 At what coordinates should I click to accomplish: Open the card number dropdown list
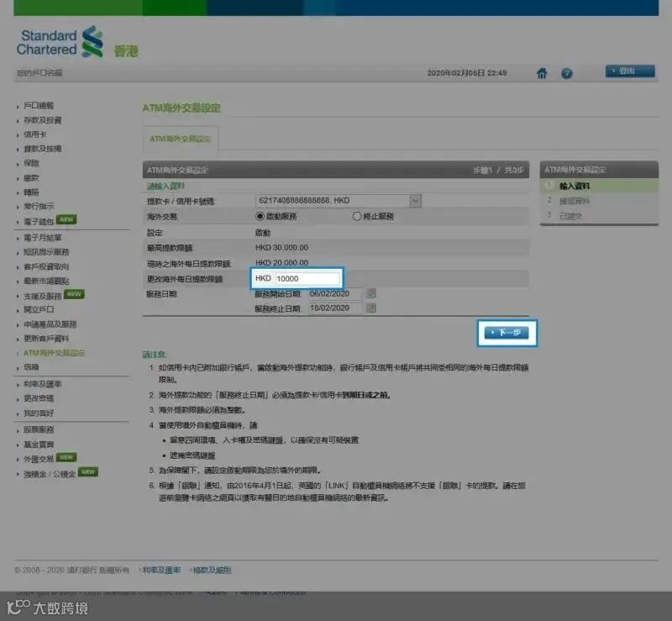click(x=415, y=201)
